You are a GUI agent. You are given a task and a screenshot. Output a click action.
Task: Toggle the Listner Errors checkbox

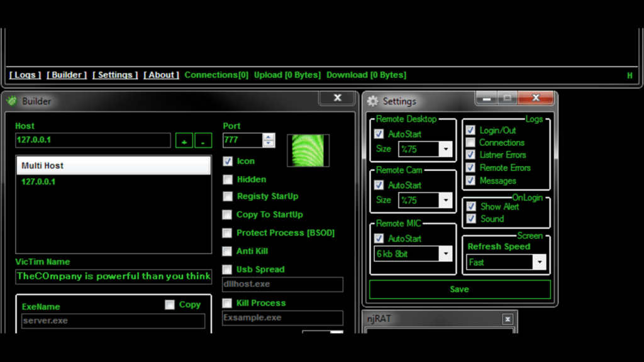tap(470, 155)
